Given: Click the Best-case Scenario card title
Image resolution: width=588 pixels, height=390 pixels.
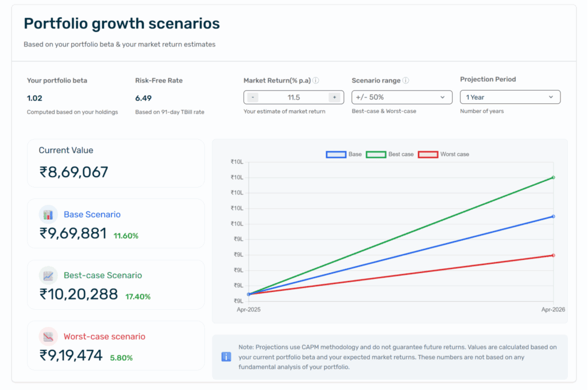Looking at the screenshot, I should point(103,275).
